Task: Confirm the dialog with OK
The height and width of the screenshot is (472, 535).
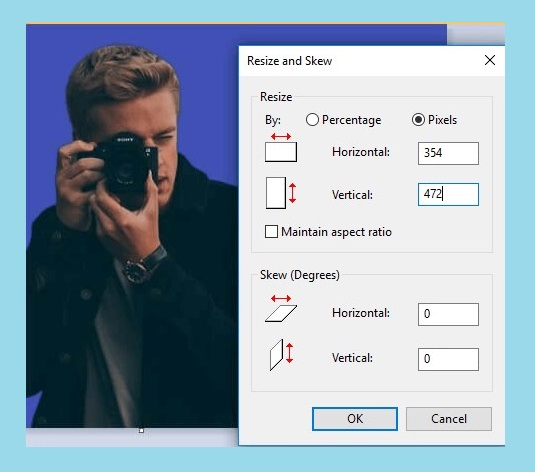Action: (355, 419)
